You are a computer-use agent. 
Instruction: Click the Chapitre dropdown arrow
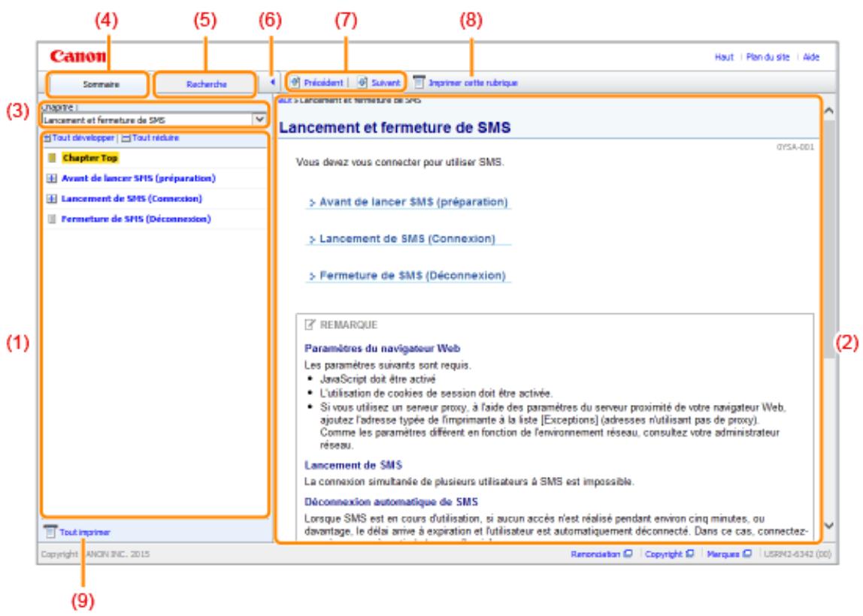[259, 120]
